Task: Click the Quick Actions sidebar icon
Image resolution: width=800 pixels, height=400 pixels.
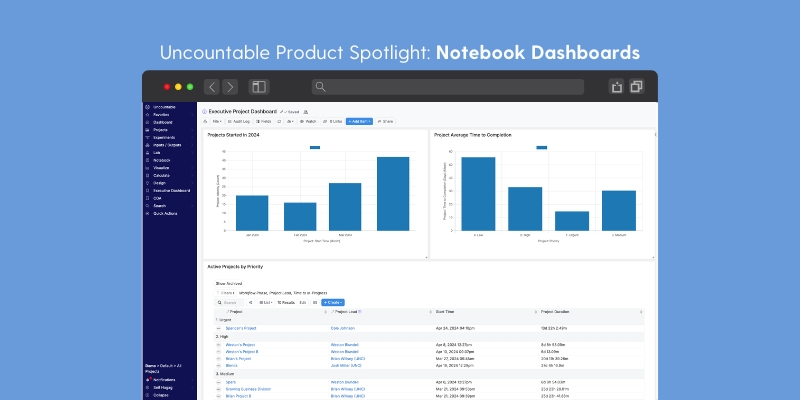Action: coord(148,213)
